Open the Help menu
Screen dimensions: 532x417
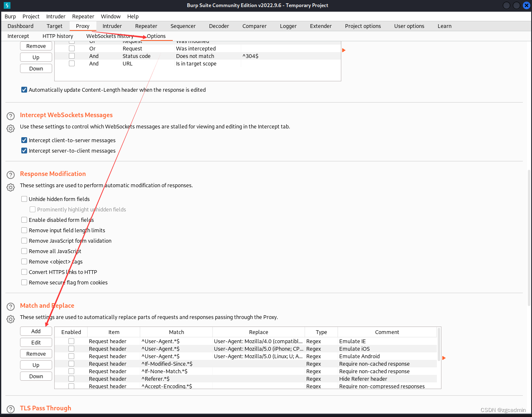coord(133,16)
